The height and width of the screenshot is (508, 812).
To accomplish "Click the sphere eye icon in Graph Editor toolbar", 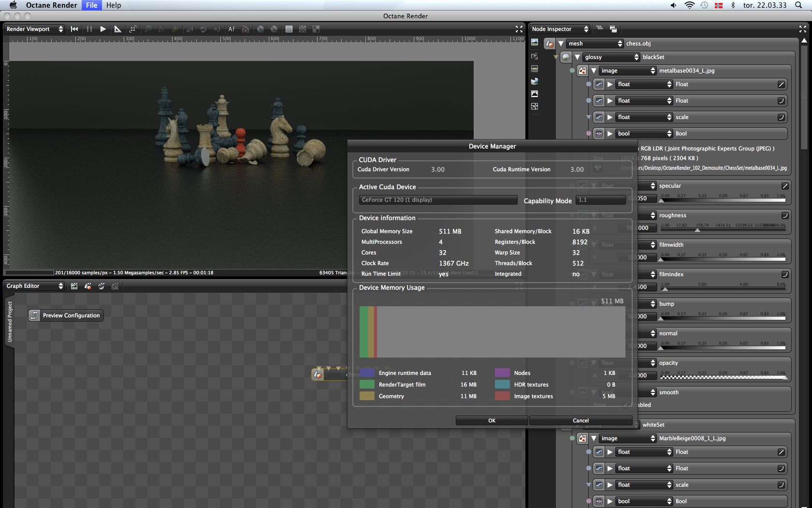I will pyautogui.click(x=101, y=286).
